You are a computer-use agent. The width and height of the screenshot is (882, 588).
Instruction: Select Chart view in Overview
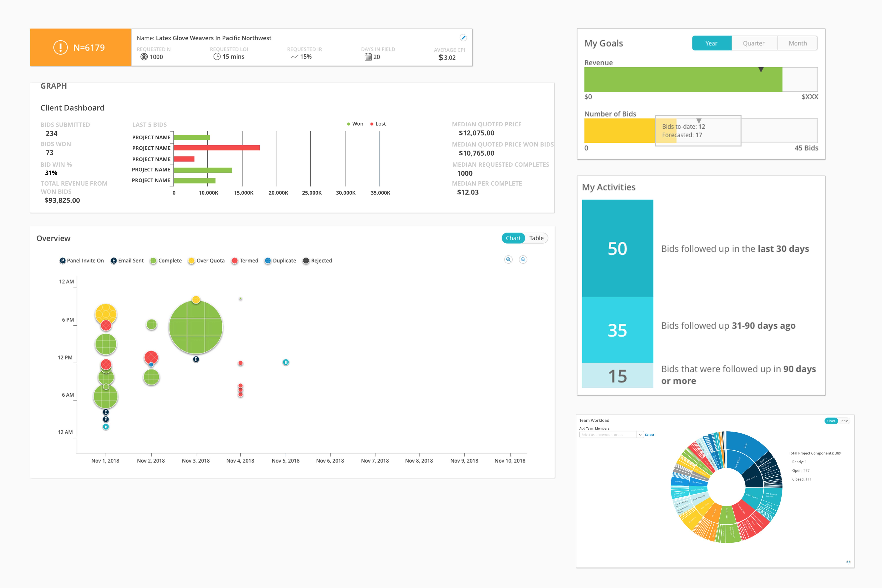tap(513, 238)
